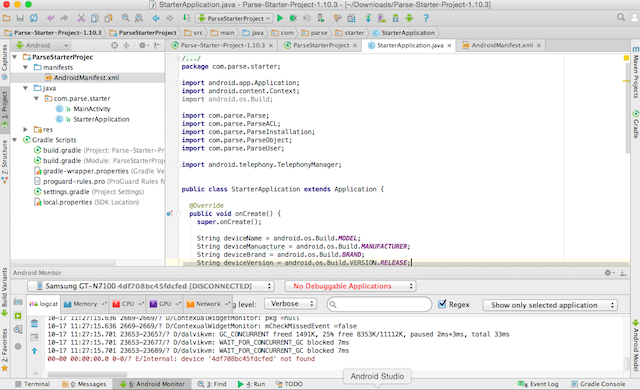Select MainActivity in the project tree
Viewport: 640px width, 390px height.
[x=92, y=109]
